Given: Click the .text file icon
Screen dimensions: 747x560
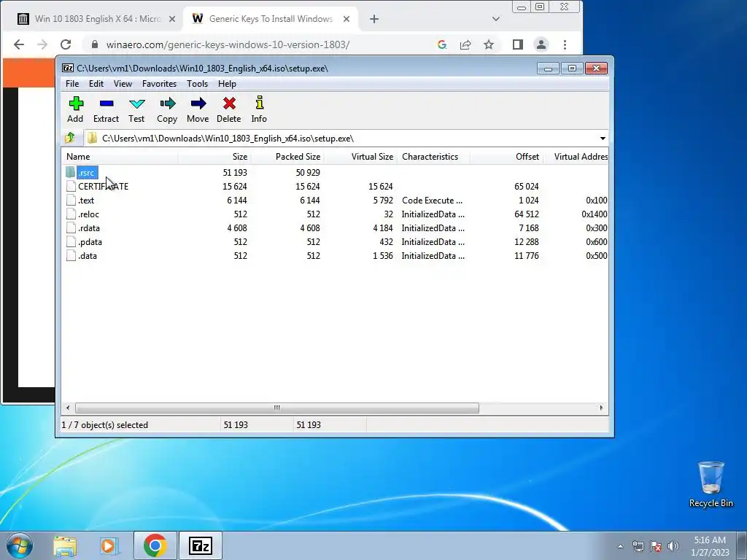Looking at the screenshot, I should 71,200.
